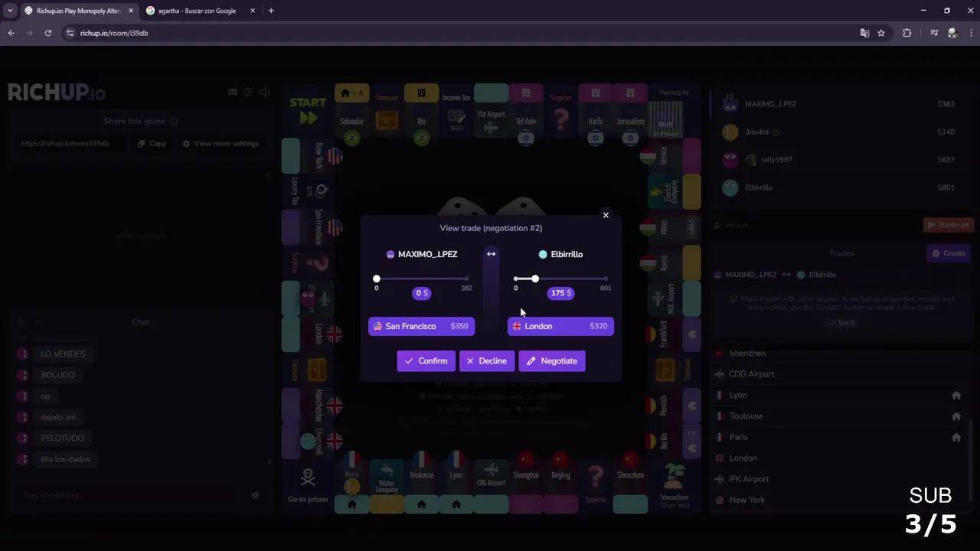Select player row rally1997
980x551 pixels.
click(840, 159)
